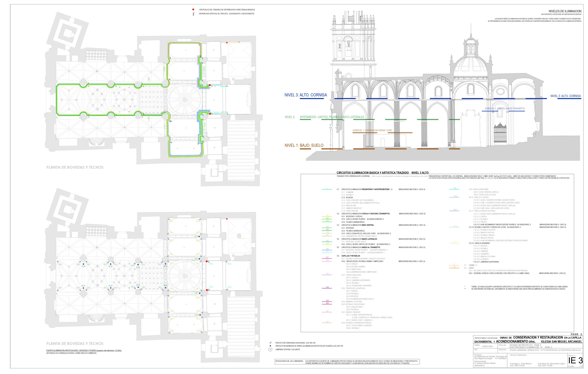Click 'IGLESIA SAN MIGUEL ARCANGEL' in title block
The height and width of the screenshot is (374, 588).
tap(561, 342)
